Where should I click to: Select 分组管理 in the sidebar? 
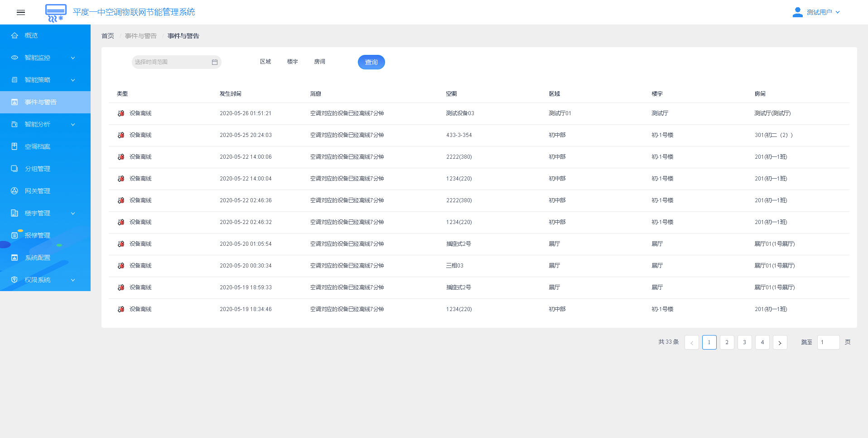click(38, 169)
